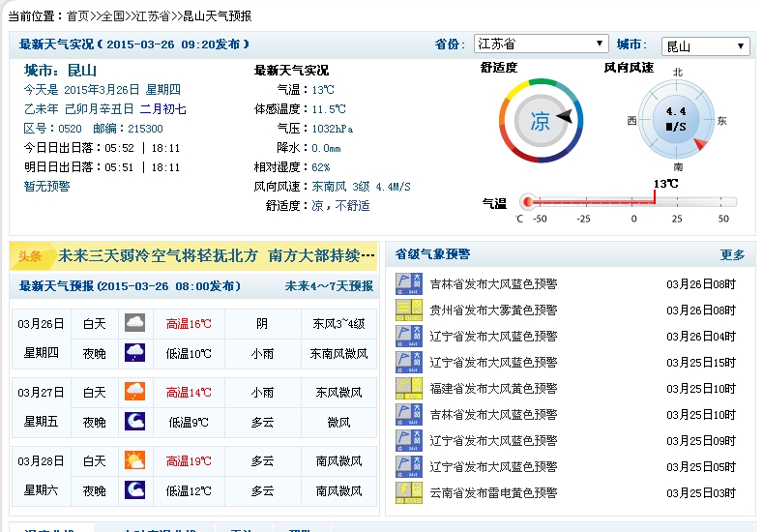Viewport: 763px width, 532px height.
Task: Click the 体感温度 value 11.5℃
Action: coord(329,109)
